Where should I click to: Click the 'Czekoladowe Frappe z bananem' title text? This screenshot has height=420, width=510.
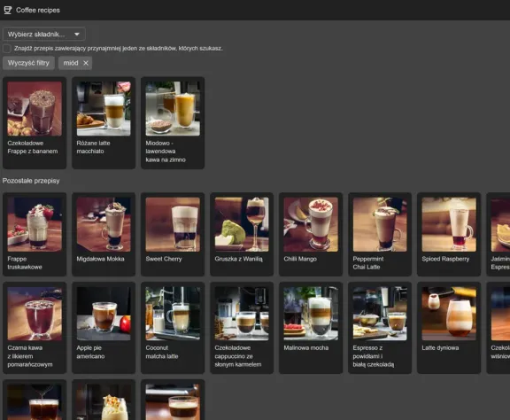(x=33, y=147)
